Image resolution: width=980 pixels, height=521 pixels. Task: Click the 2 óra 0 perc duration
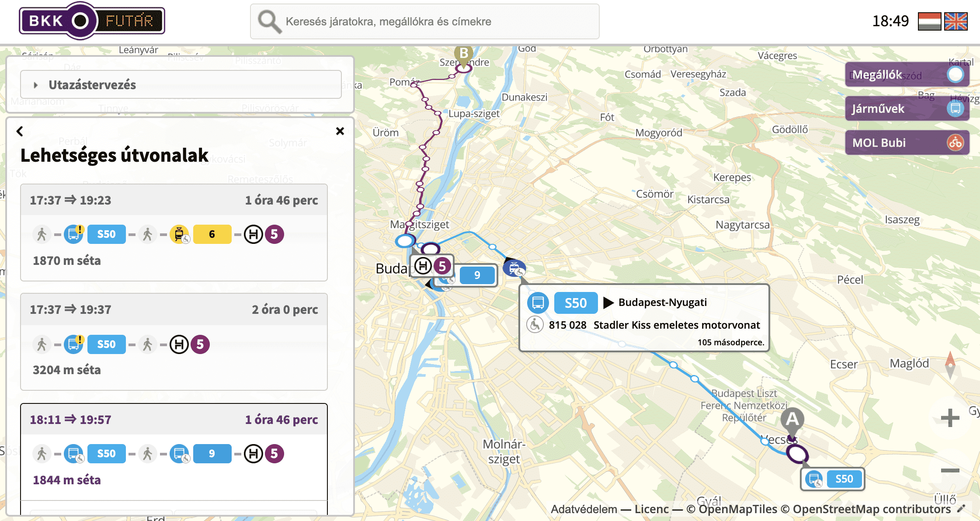point(285,309)
